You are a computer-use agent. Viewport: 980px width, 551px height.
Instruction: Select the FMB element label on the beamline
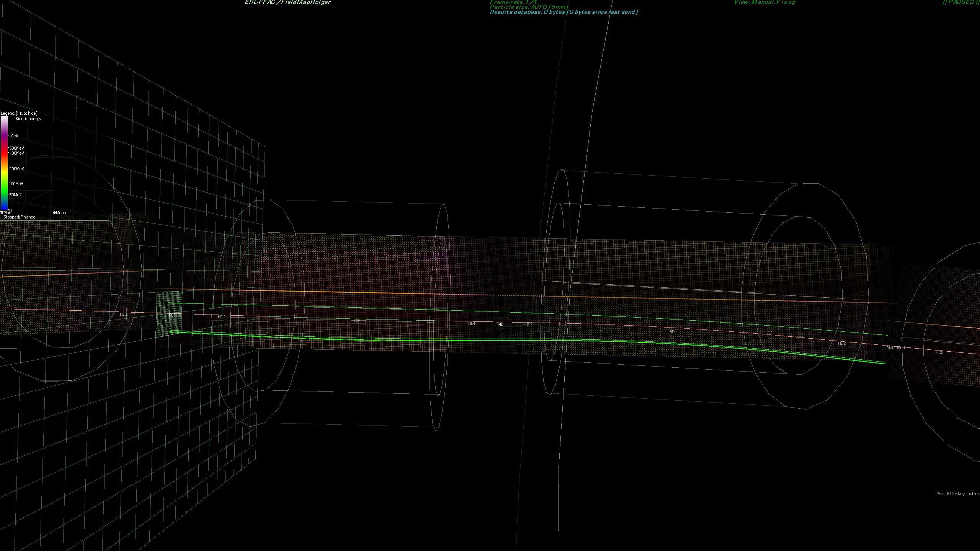tap(499, 324)
